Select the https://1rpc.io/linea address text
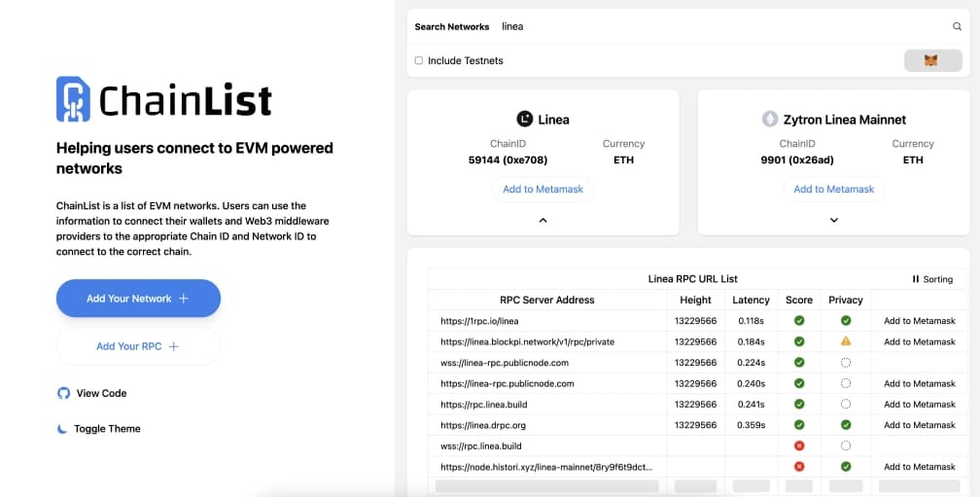 coord(479,321)
